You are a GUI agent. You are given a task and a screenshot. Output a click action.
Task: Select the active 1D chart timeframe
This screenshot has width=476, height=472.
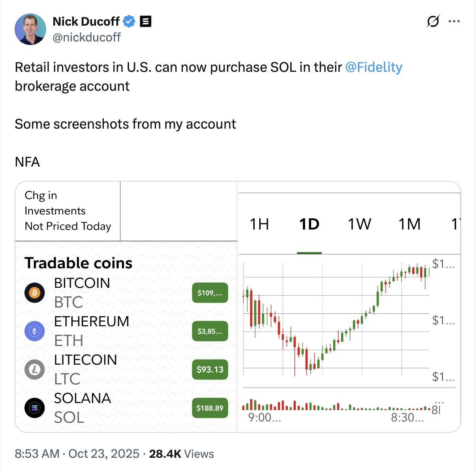(309, 224)
